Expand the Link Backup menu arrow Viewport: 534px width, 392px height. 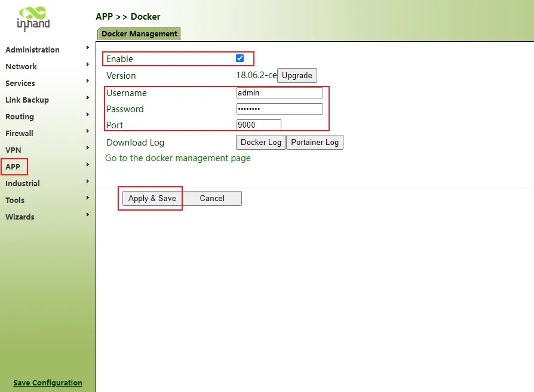coord(88,98)
